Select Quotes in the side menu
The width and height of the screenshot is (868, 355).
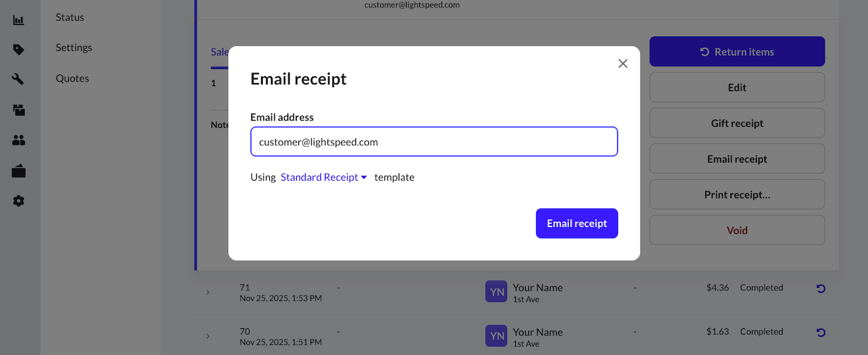pos(73,78)
